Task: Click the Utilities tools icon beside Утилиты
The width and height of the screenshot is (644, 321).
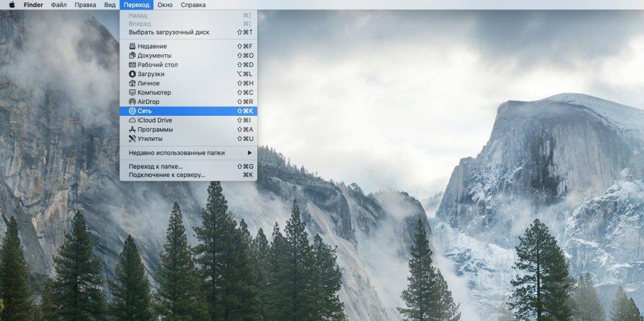Action: (132, 138)
